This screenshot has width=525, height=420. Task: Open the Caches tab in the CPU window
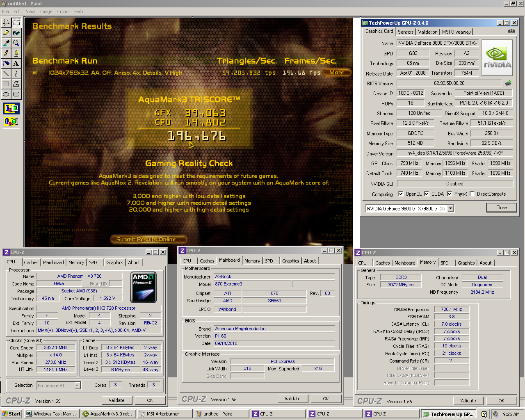coord(31,262)
